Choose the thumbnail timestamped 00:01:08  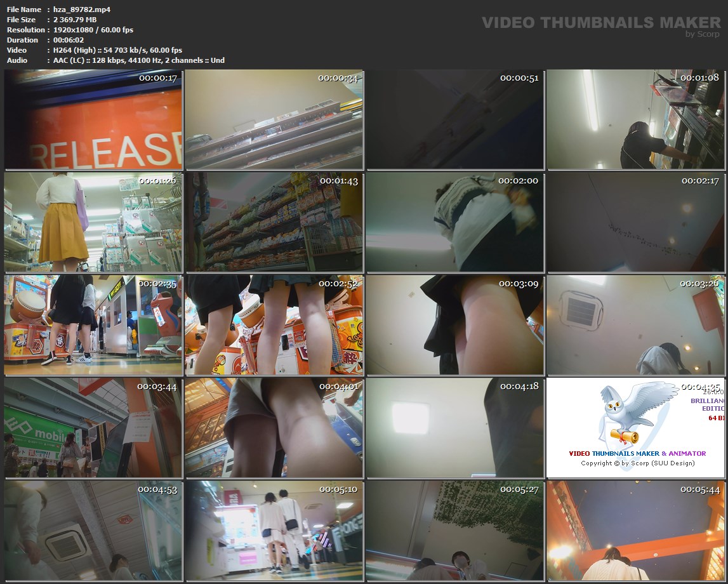635,119
